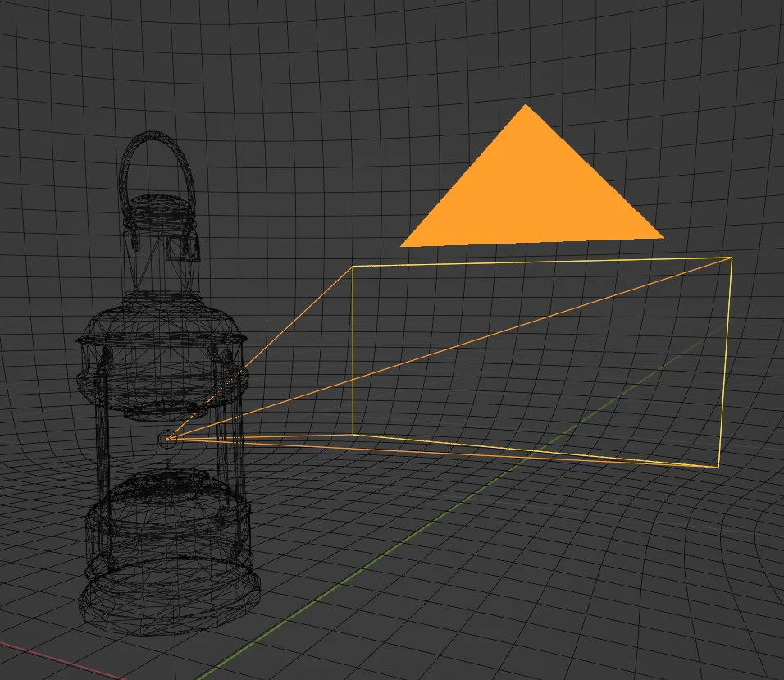Select the orange origin point inside the lantern

(168, 439)
